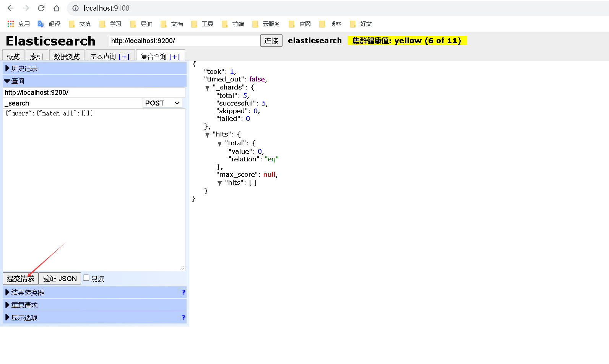Grab the textarea resize handle corner

point(182,268)
